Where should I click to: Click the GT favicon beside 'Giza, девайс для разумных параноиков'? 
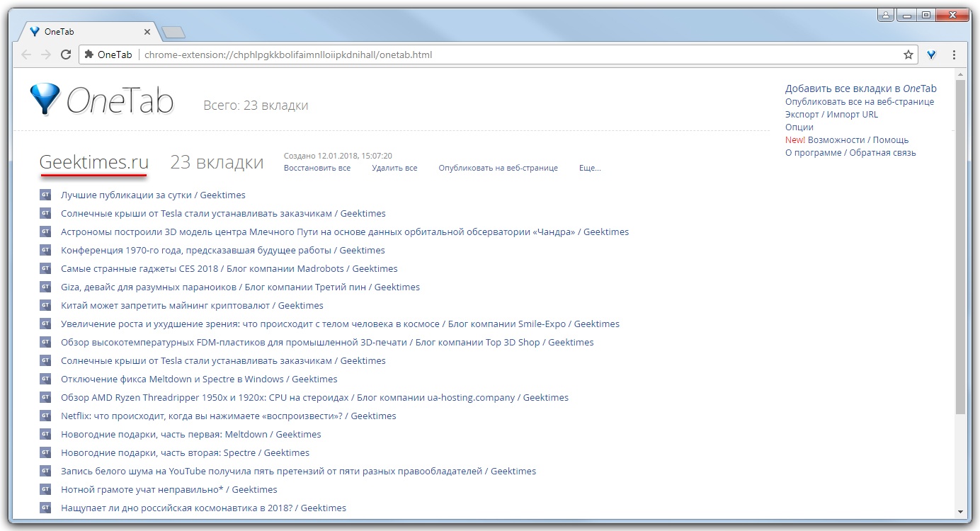(45, 287)
